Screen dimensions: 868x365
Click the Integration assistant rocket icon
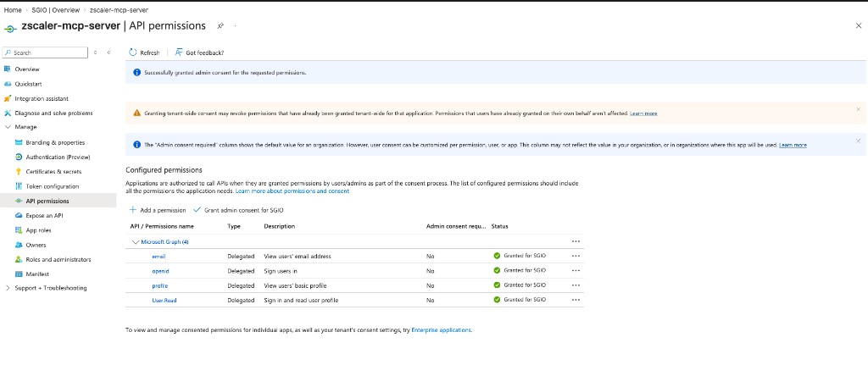pos(7,98)
